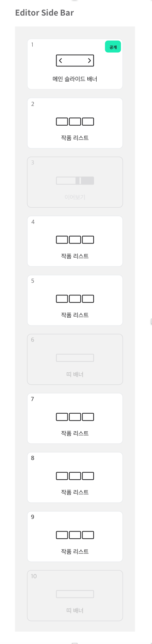
Task: Click the three-box icon in card 8
Action: pos(75,476)
